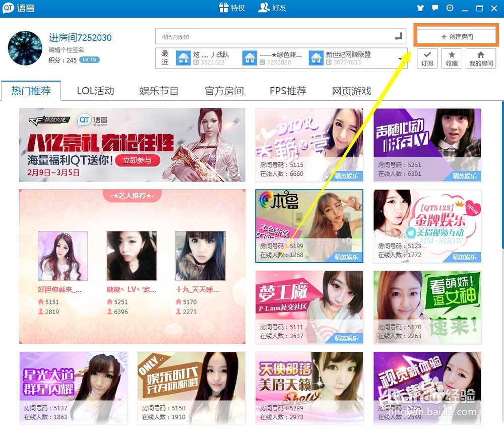Screen dimensions: 504x429
Task: Click the 订阅 subscribe button
Action: tap(427, 58)
